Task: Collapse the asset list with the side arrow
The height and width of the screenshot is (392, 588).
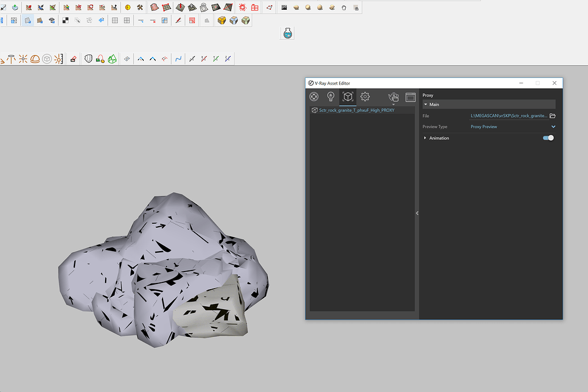Action: (417, 213)
